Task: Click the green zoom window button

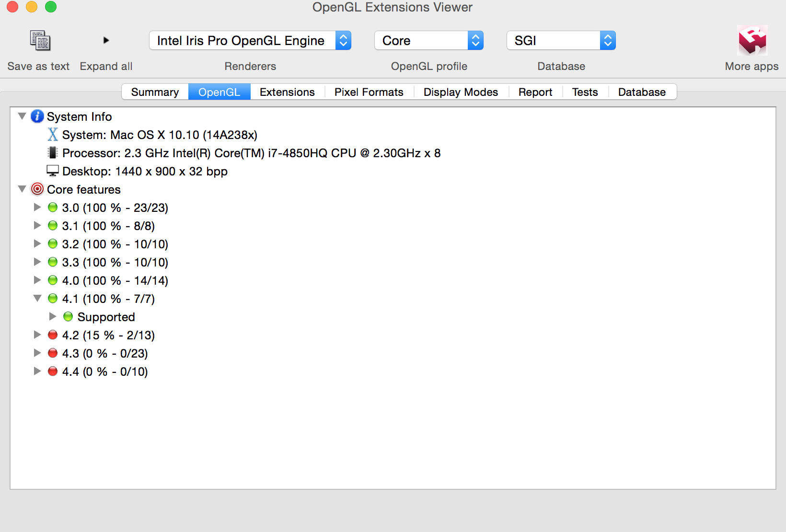Action: coord(51,7)
